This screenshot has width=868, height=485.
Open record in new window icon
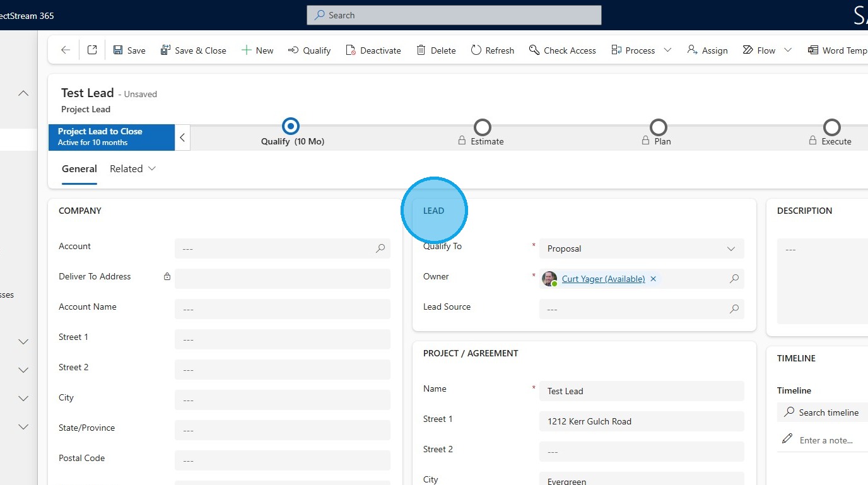click(92, 50)
